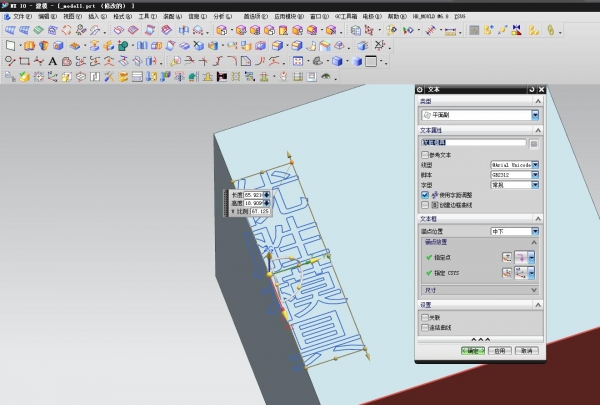Viewport: 600px width, 405px height.
Task: Click the W 比例 scale value field
Action: (x=260, y=211)
